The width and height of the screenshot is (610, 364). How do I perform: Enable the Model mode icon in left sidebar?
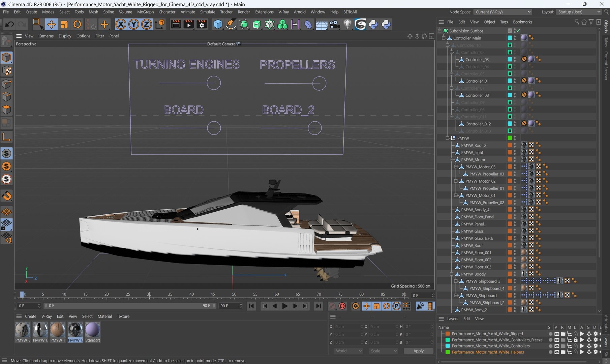pyautogui.click(x=6, y=58)
